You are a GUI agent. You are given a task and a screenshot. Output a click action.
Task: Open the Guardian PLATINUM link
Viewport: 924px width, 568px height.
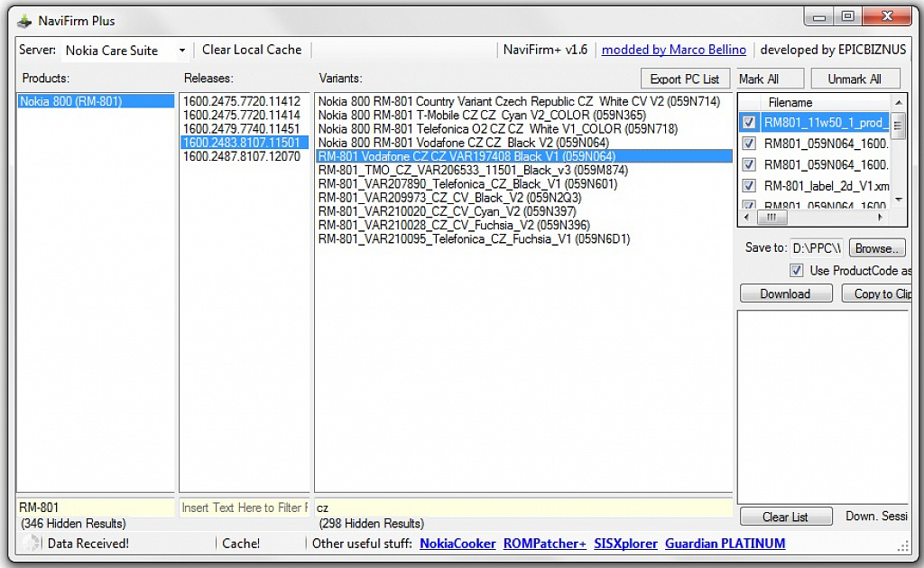pyautogui.click(x=725, y=544)
